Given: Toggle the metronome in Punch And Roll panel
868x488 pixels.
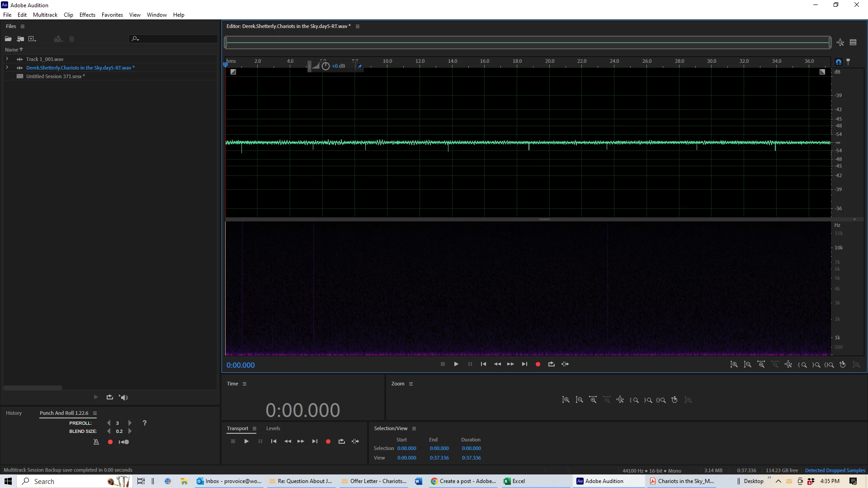Looking at the screenshot, I should [96, 442].
